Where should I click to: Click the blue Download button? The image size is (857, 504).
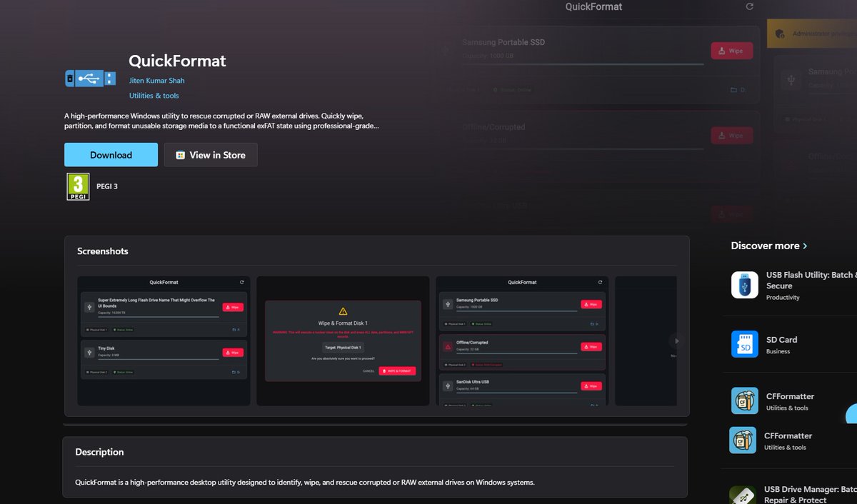[111, 155]
